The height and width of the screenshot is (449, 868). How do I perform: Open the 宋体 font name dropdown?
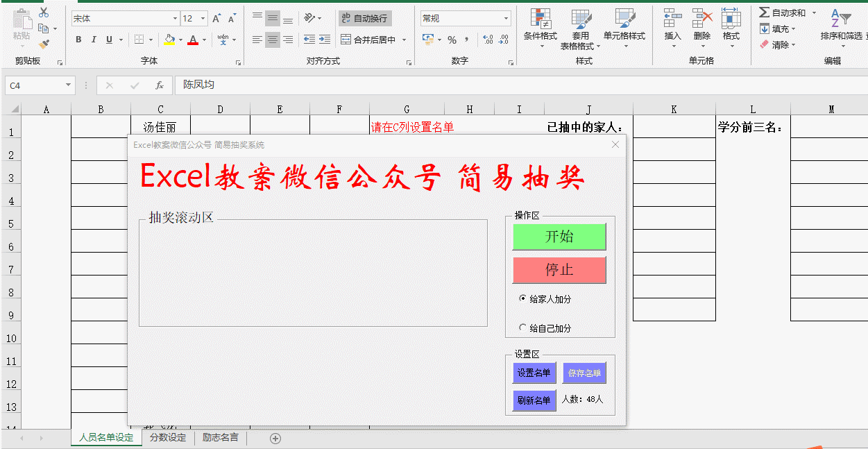tap(175, 18)
